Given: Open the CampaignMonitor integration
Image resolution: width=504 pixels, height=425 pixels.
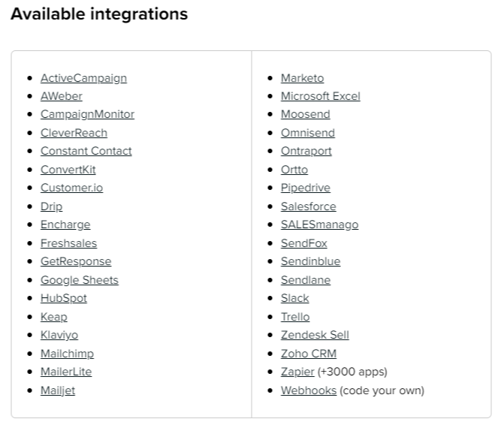Looking at the screenshot, I should (x=87, y=114).
